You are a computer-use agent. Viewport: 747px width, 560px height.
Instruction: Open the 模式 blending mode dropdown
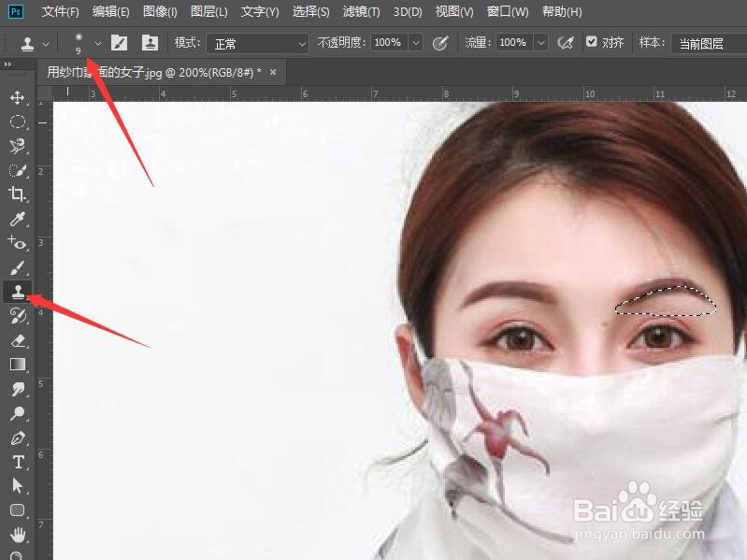[x=257, y=44]
